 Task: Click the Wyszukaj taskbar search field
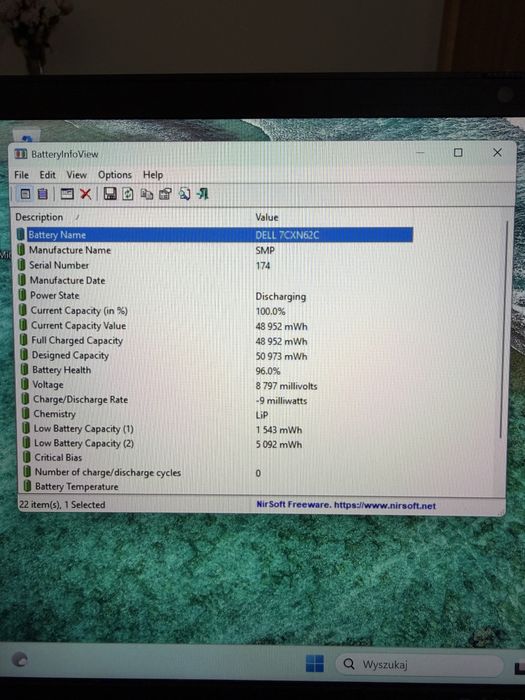pyautogui.click(x=419, y=665)
